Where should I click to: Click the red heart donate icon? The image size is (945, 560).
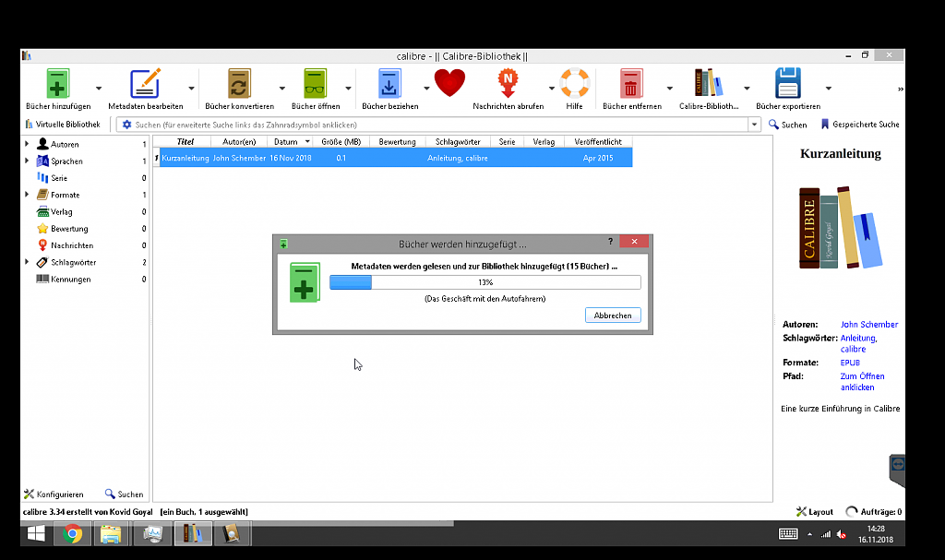pyautogui.click(x=449, y=83)
